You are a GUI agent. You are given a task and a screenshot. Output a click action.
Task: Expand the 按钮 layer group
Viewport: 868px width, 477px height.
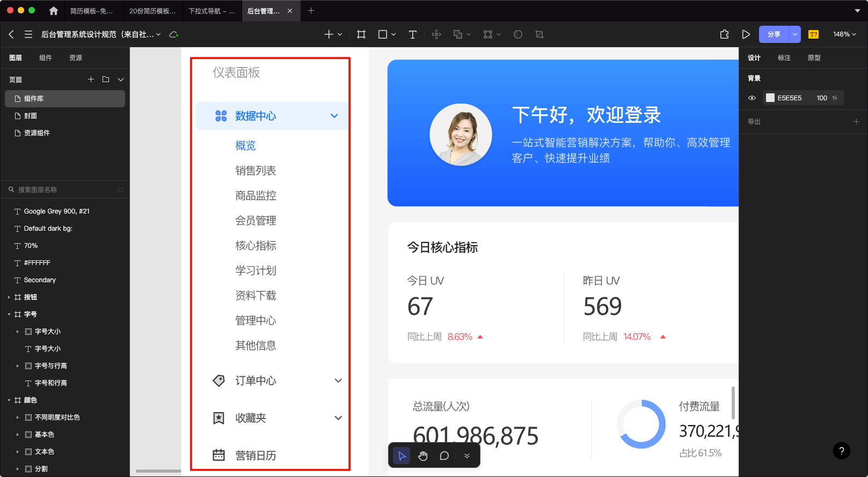coord(9,297)
